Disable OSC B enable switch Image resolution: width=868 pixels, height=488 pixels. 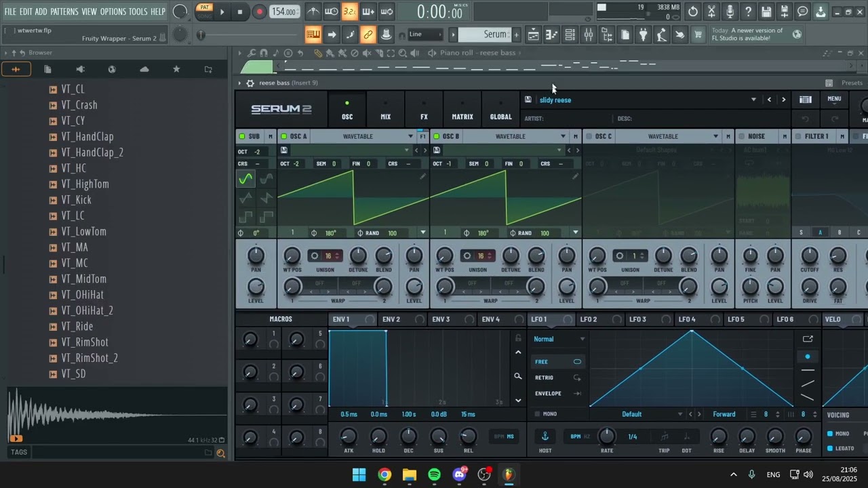pyautogui.click(x=437, y=136)
